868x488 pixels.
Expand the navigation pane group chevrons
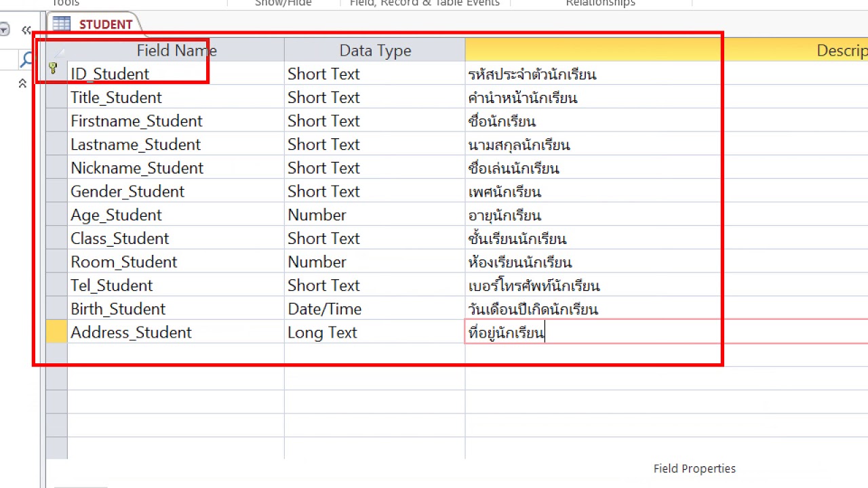pyautogui.click(x=22, y=83)
